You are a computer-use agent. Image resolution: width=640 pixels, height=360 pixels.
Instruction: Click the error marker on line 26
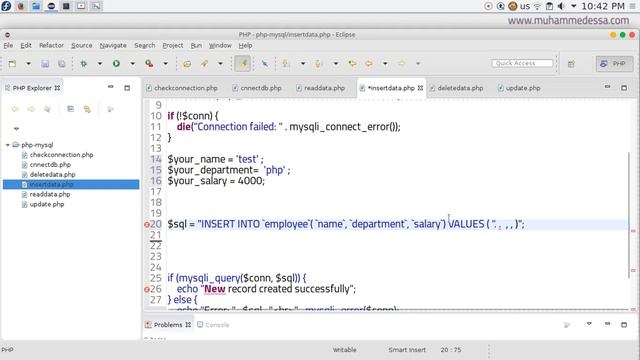pyautogui.click(x=147, y=289)
